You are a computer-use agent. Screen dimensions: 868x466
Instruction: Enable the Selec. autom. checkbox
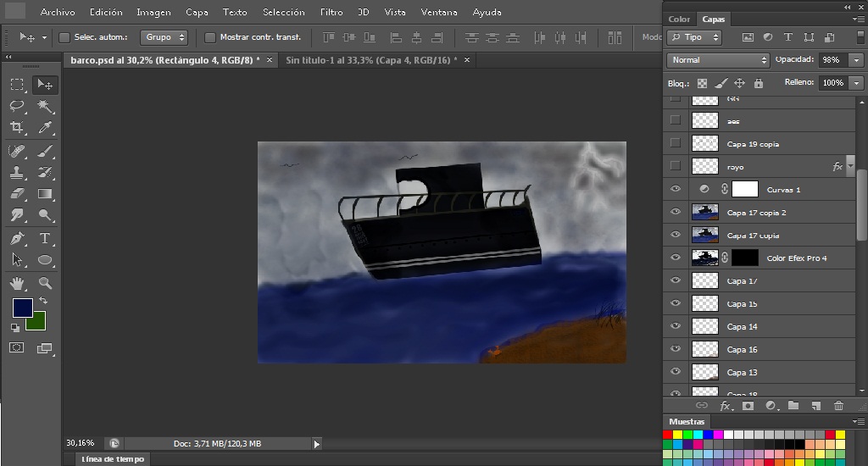coord(64,37)
